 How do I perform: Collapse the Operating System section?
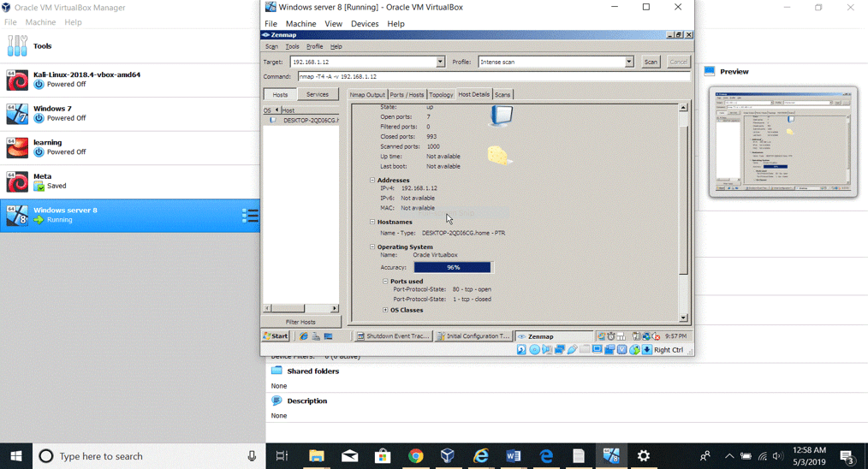click(372, 247)
